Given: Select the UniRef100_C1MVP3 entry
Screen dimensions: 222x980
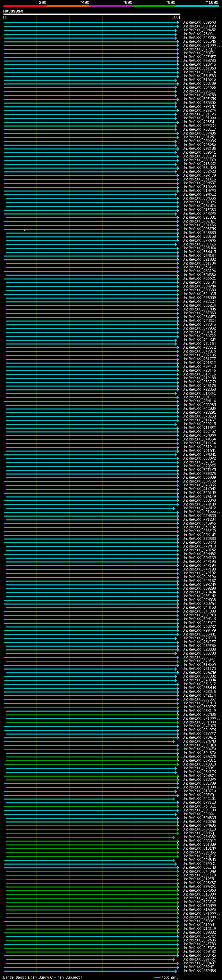Looking at the screenshot, I should click(x=199, y=191).
